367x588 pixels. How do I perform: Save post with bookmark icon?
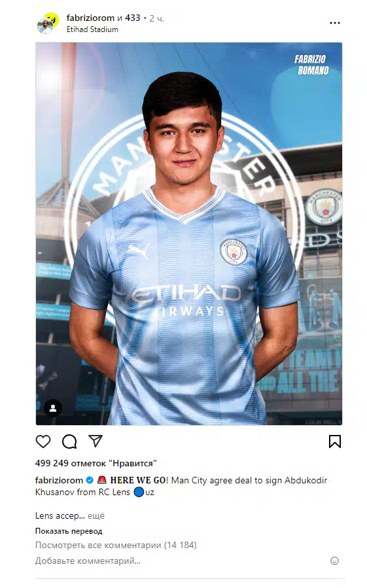[335, 441]
